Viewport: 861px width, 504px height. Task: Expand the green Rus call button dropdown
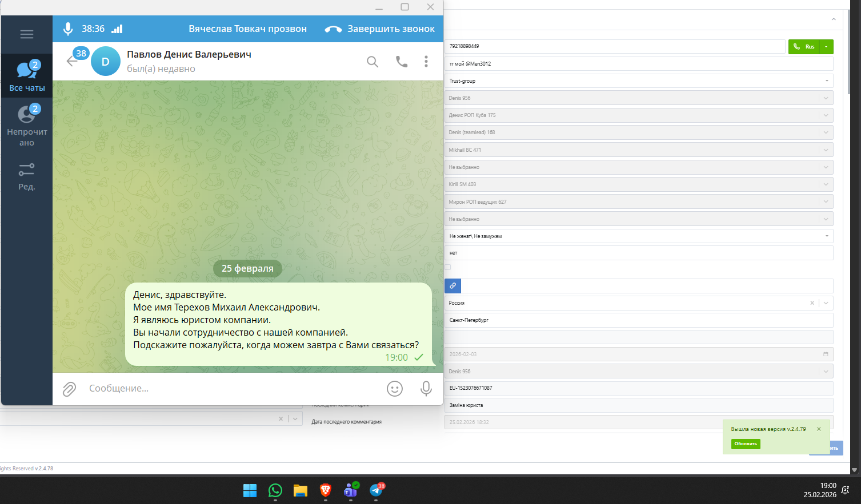[826, 47]
